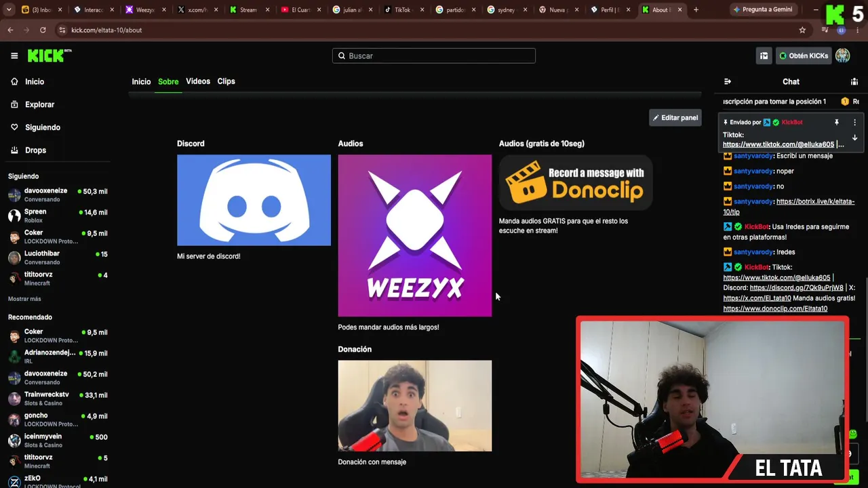Open Trainwreckstv channel in Recomendado
Screen dimensions: 868x488
coord(58,399)
